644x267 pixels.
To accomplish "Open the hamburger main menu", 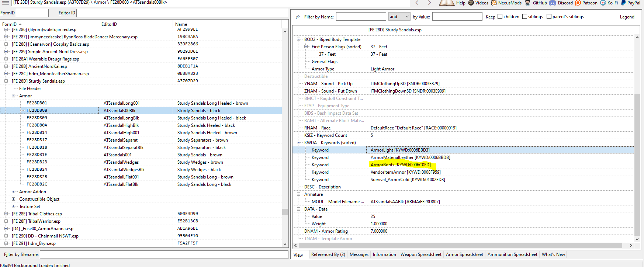I will pyautogui.click(x=5, y=3).
